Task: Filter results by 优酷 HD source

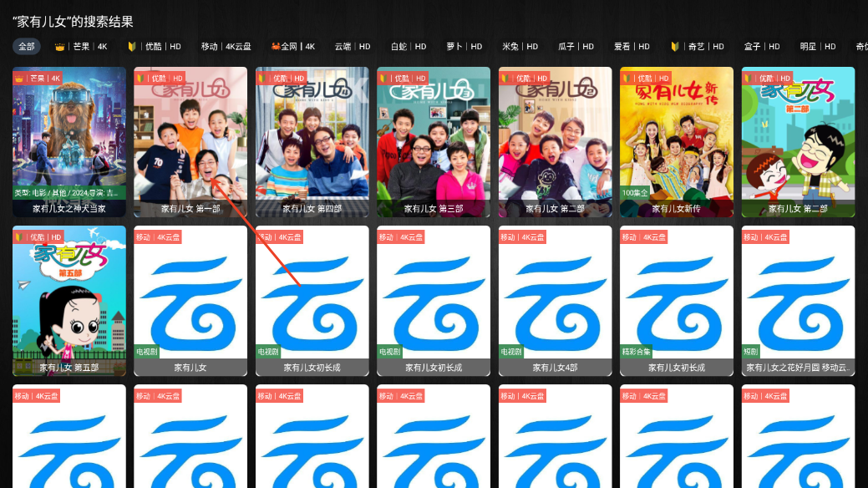Action: pyautogui.click(x=154, y=47)
